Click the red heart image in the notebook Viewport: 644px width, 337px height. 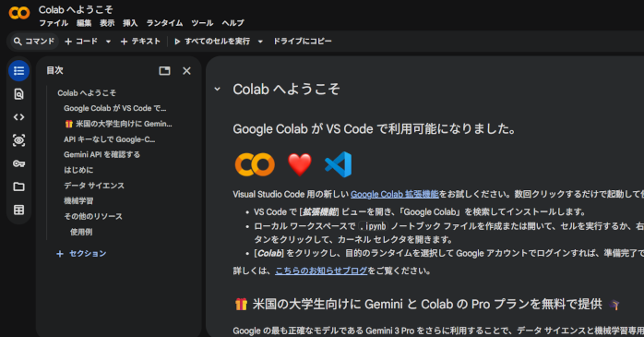(x=300, y=164)
